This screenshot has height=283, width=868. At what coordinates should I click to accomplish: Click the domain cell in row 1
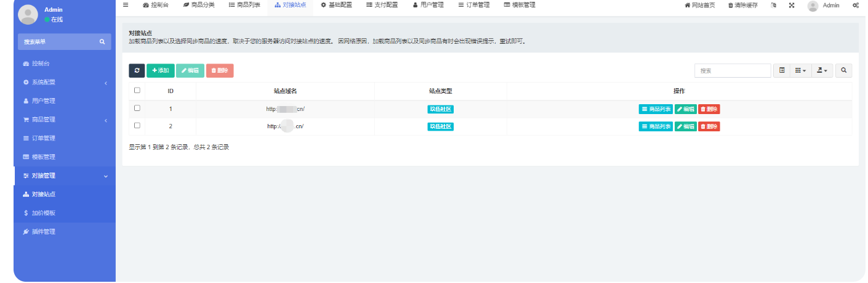286,109
